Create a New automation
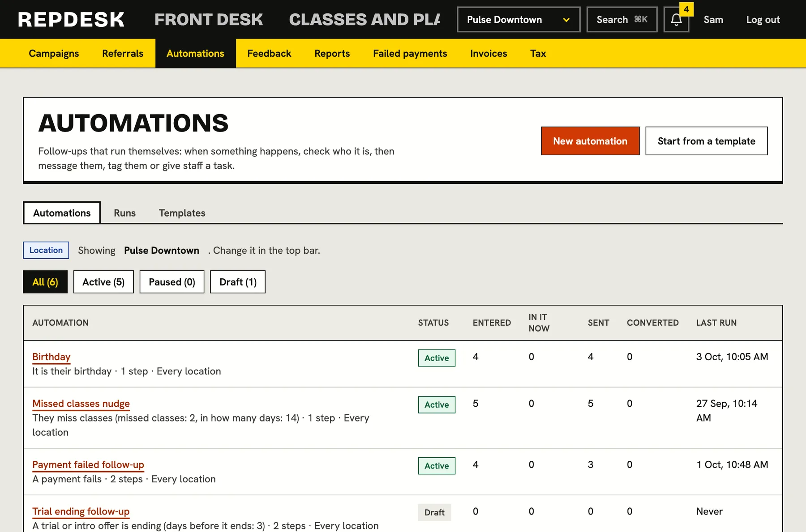This screenshot has width=806, height=532. pyautogui.click(x=590, y=141)
